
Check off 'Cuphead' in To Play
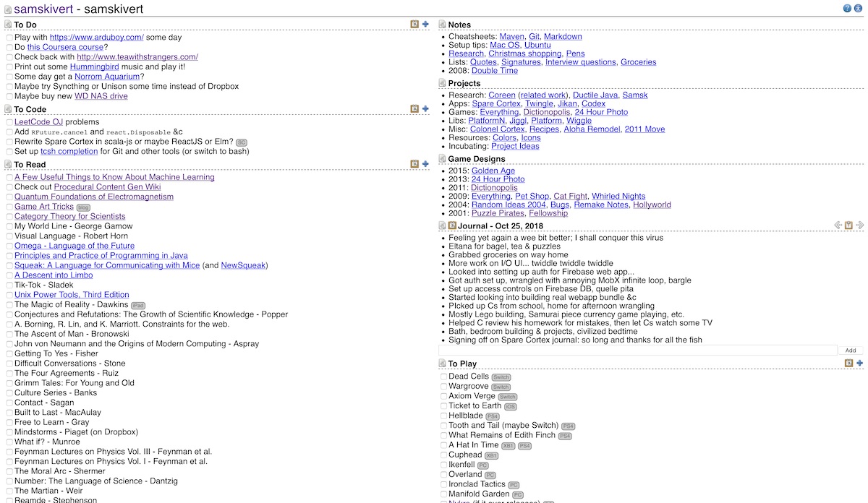tap(443, 455)
